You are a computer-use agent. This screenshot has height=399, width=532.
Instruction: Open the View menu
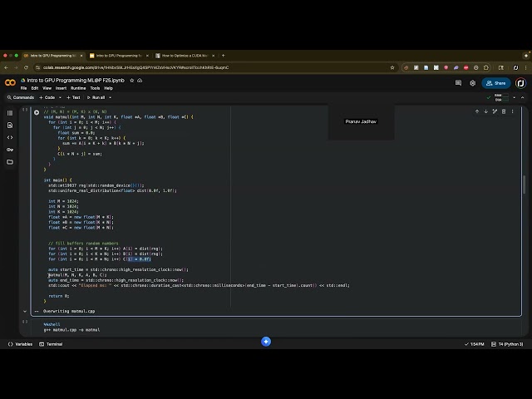pos(47,88)
